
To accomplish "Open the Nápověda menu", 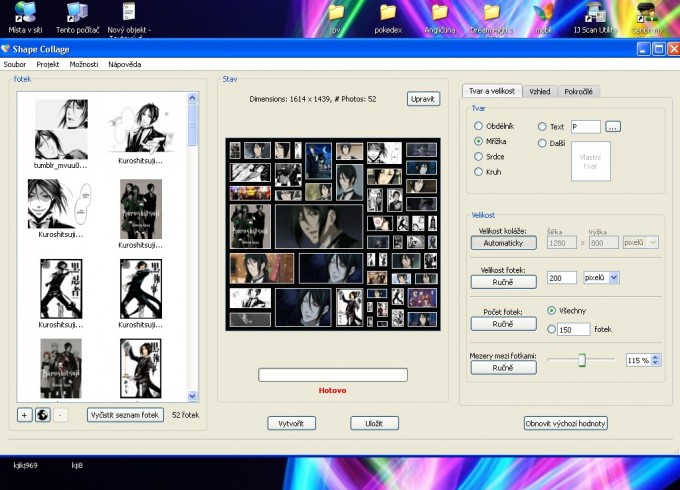I will [x=125, y=64].
